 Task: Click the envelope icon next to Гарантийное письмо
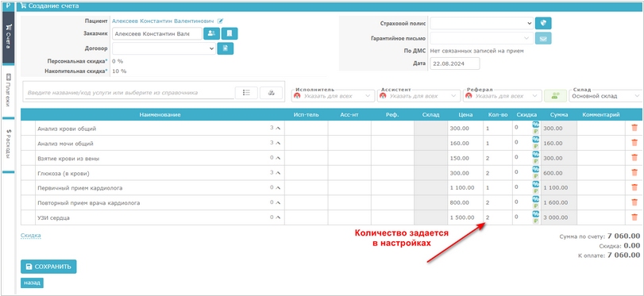(x=543, y=38)
